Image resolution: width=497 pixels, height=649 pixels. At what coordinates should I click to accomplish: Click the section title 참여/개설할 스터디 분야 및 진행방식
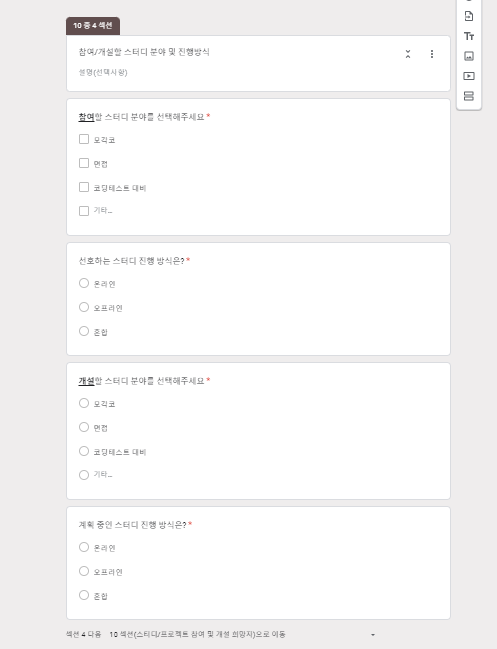click(144, 52)
